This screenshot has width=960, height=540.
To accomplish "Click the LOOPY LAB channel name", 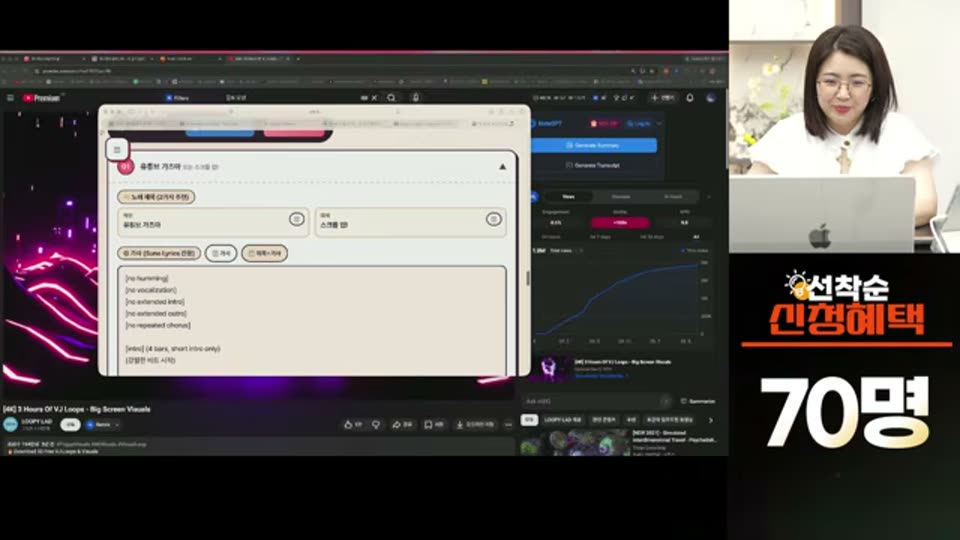I will (37, 422).
